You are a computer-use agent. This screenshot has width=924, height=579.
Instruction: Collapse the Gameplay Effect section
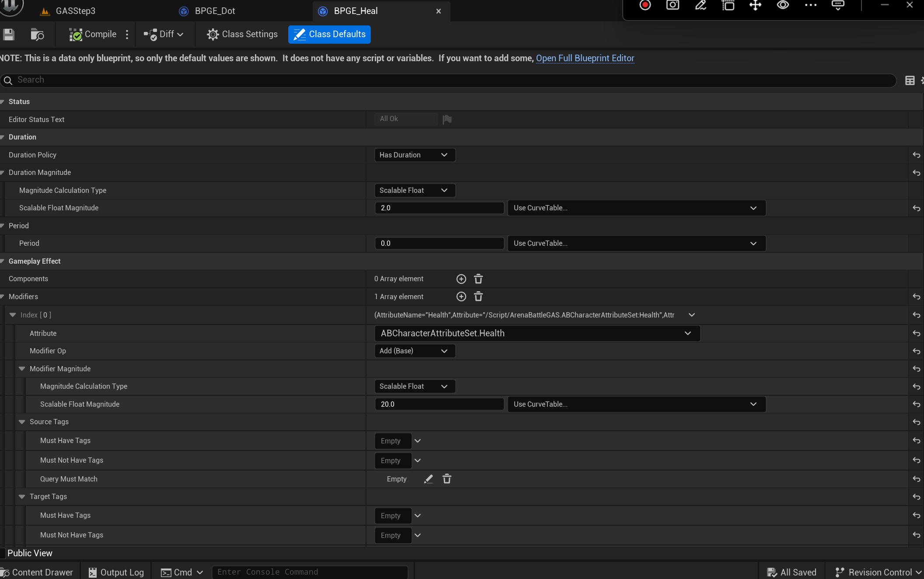(x=3, y=261)
